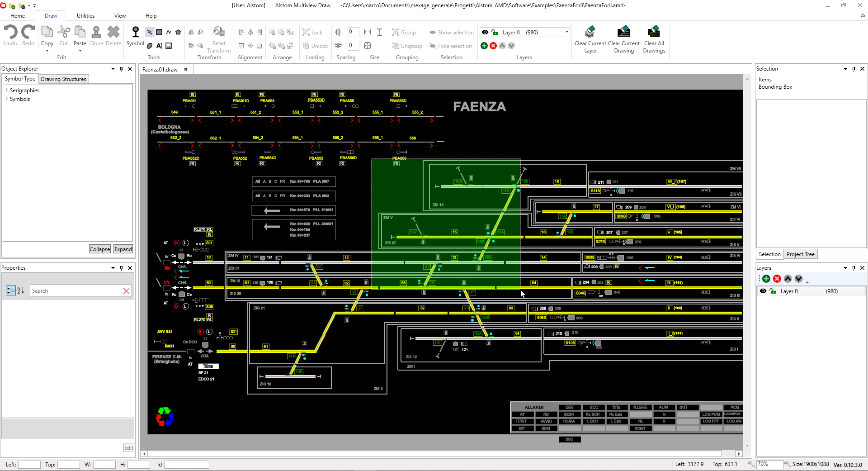868x471 pixels.
Task: Open Properties panel options arrow
Action: 113,268
